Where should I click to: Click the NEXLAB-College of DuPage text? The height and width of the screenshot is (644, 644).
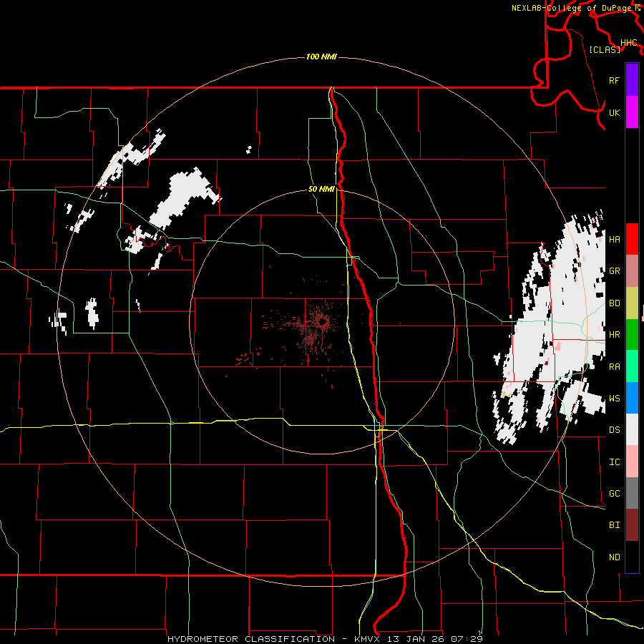pyautogui.click(x=571, y=8)
